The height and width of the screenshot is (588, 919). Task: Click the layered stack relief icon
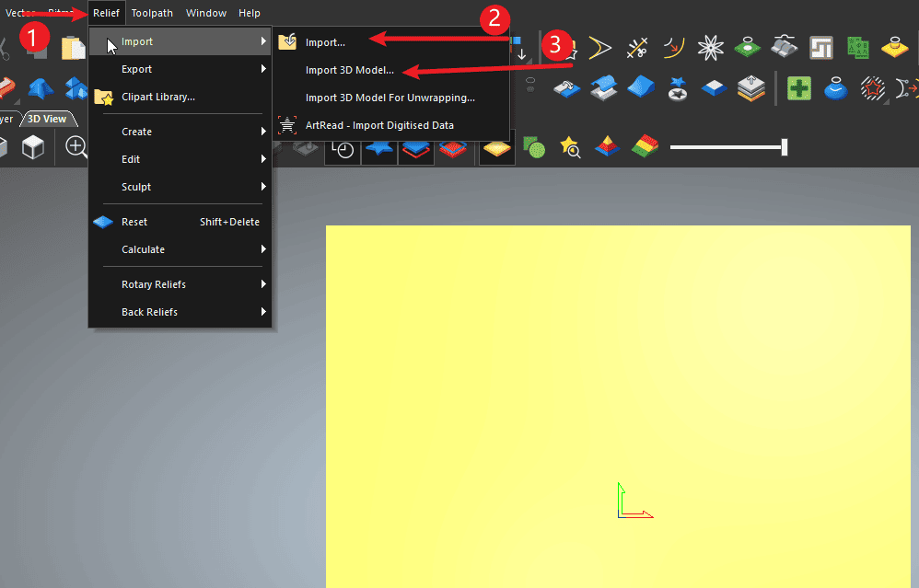pyautogui.click(x=751, y=88)
